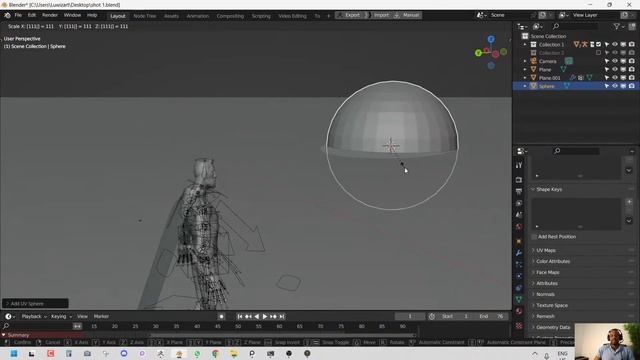Open the Modifiers properties tab
The width and height of the screenshot is (640, 360).
click(x=519, y=253)
